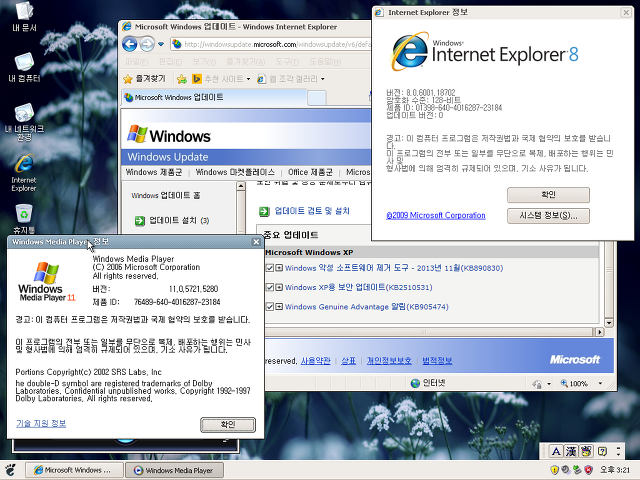Screen dimensions: 640x480
Task: Click the horizontal scrollbar right arrow
Action: coord(599,332)
